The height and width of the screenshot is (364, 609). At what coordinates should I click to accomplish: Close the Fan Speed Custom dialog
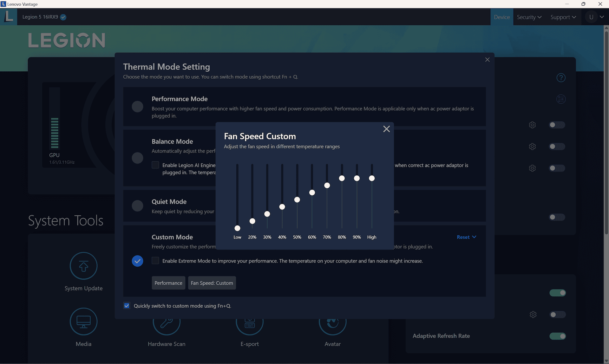[x=386, y=129]
